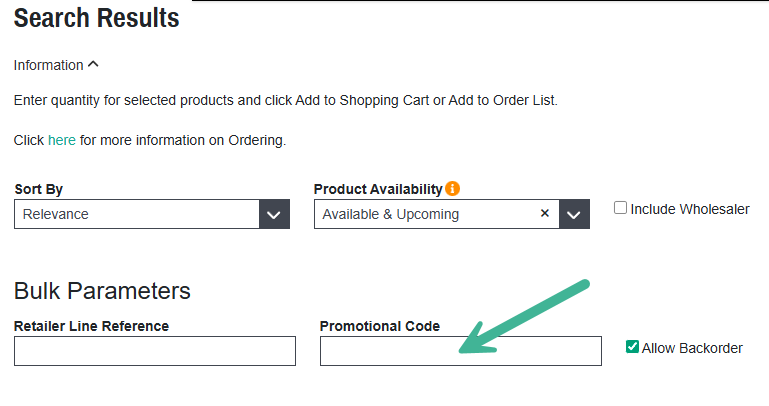Open the Product Availability dropdown arrow
This screenshot has width=769, height=406.
[x=573, y=214]
